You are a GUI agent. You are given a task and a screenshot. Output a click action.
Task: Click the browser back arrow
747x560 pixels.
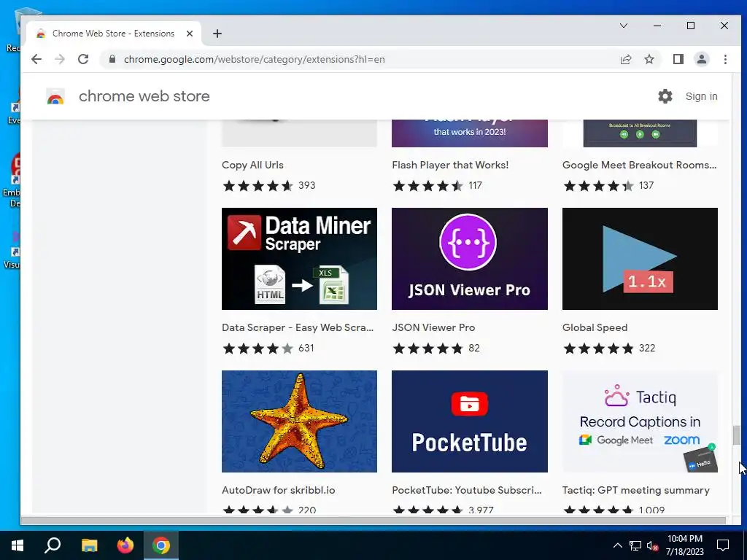click(36, 59)
